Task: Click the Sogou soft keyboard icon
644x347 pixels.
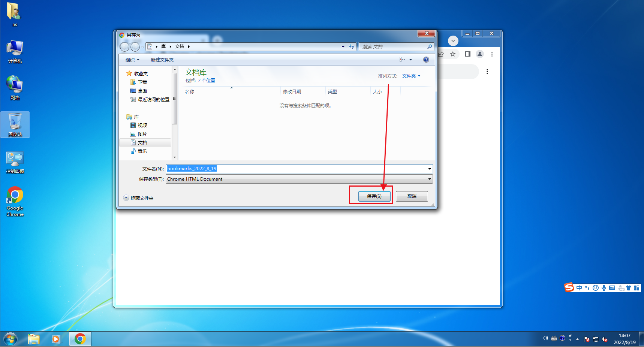Action: 612,288
